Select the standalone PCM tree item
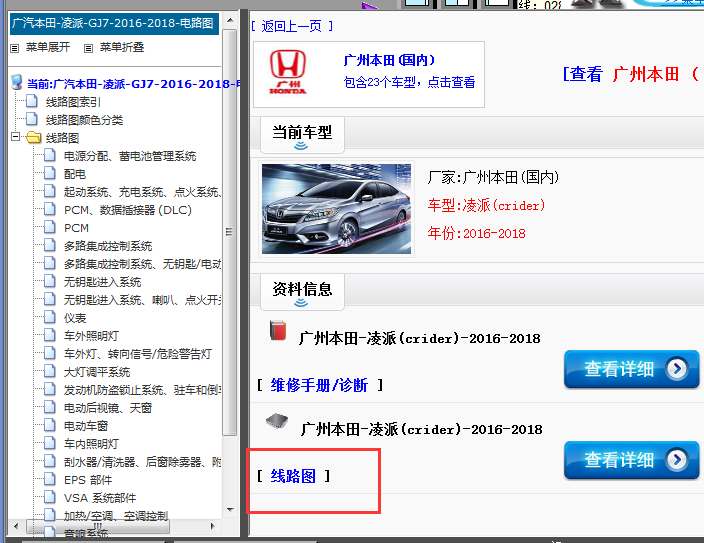Image resolution: width=704 pixels, height=543 pixels. pos(76,228)
